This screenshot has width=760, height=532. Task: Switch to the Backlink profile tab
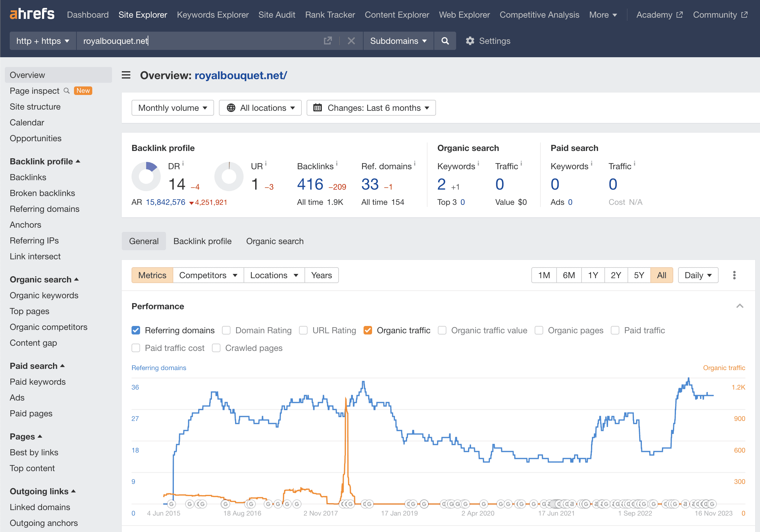point(202,241)
